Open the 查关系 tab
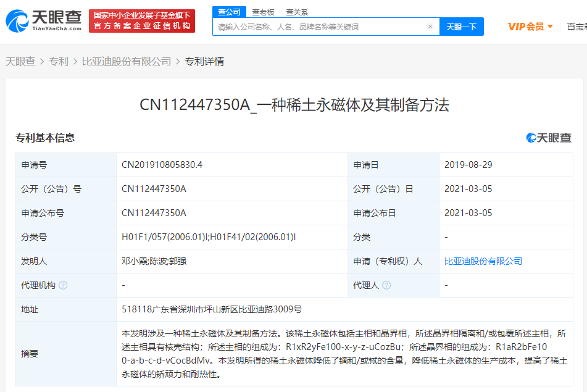Viewport: 587px width, 392px height. point(297,12)
